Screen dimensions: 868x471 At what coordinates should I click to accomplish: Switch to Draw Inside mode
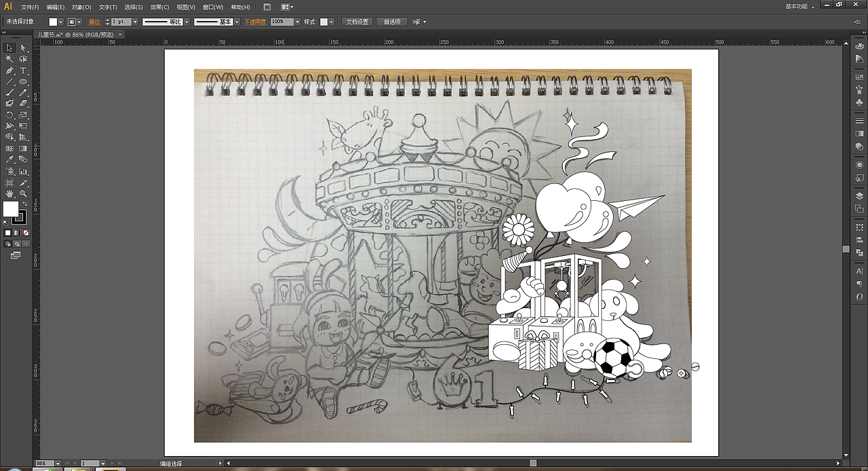click(x=25, y=244)
